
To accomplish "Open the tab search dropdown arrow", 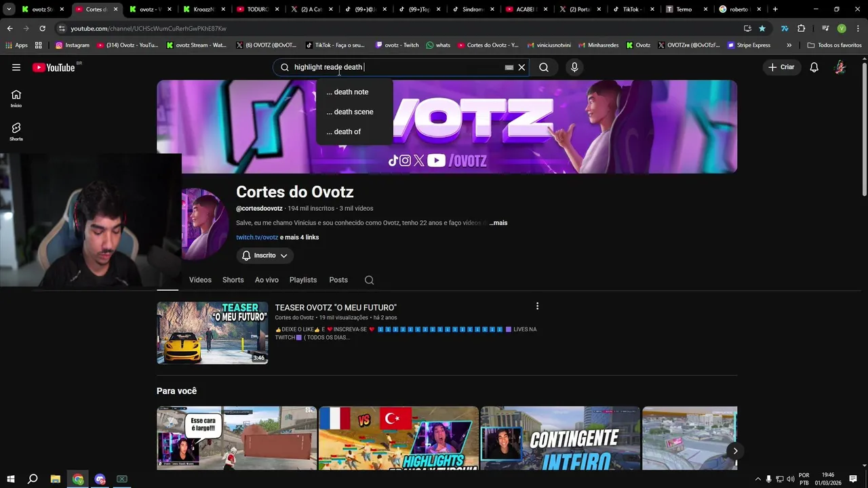I will pyautogui.click(x=9, y=9).
